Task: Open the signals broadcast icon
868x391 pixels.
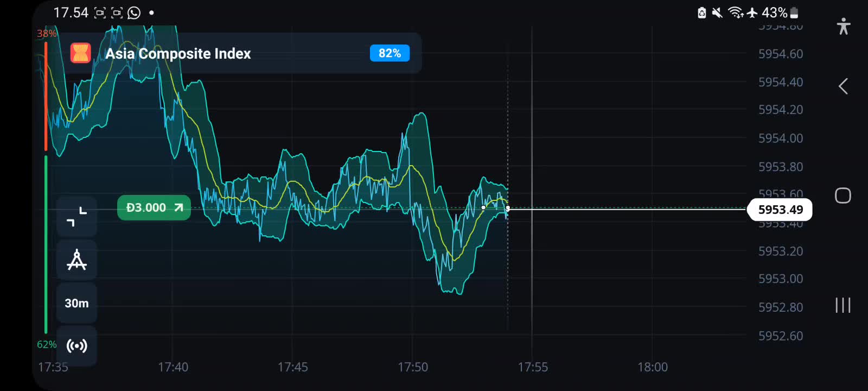Action: point(76,346)
